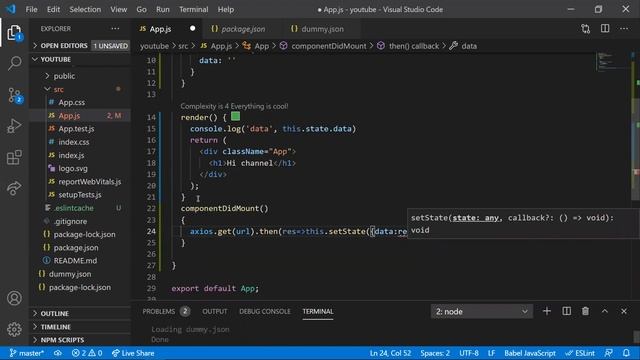Switch to the Problems panel tab
This screenshot has width=640, height=360.
click(166, 311)
